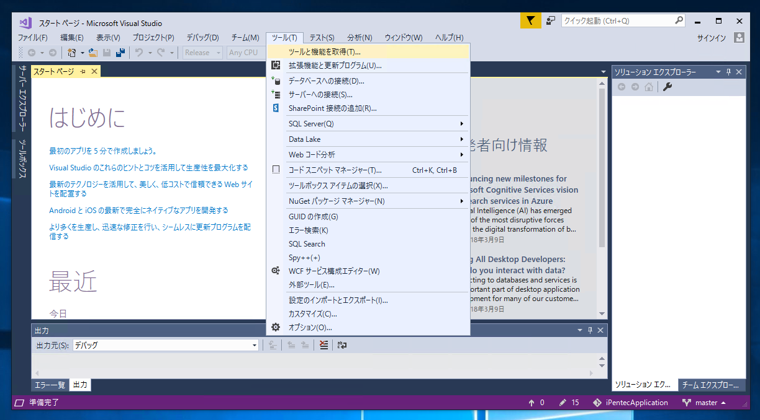Screen dimensions: 760x420
Task: Click the save all toolbar icon
Action: click(120, 53)
